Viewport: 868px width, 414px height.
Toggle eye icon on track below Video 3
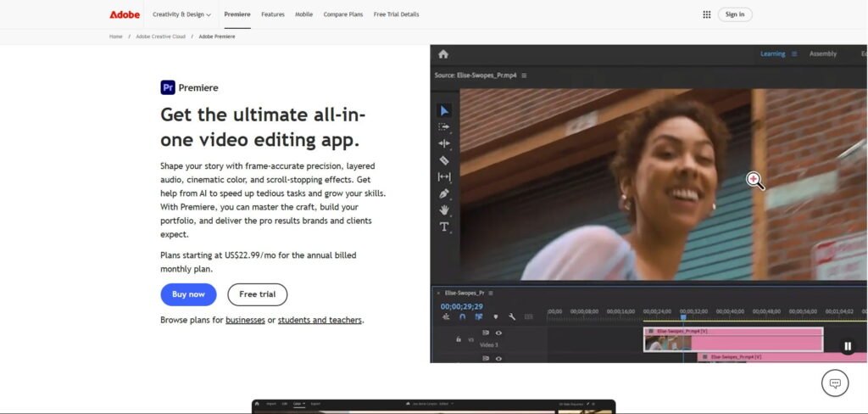(498, 359)
